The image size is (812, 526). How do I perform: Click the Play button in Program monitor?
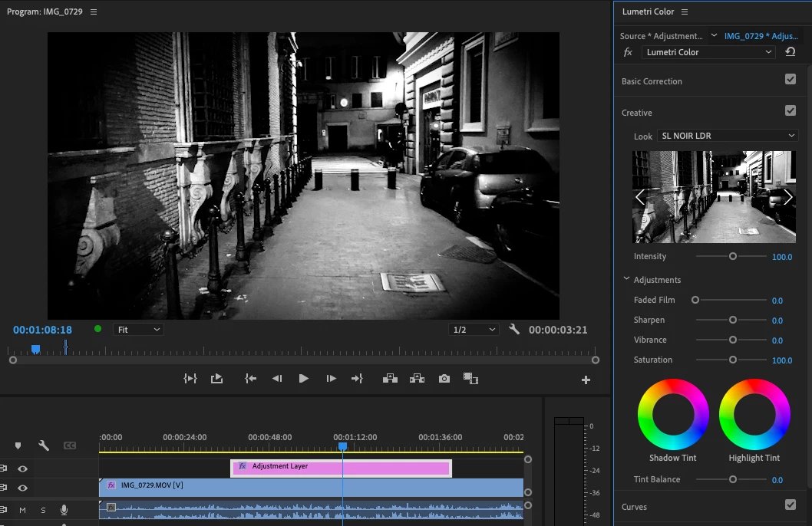click(x=303, y=378)
